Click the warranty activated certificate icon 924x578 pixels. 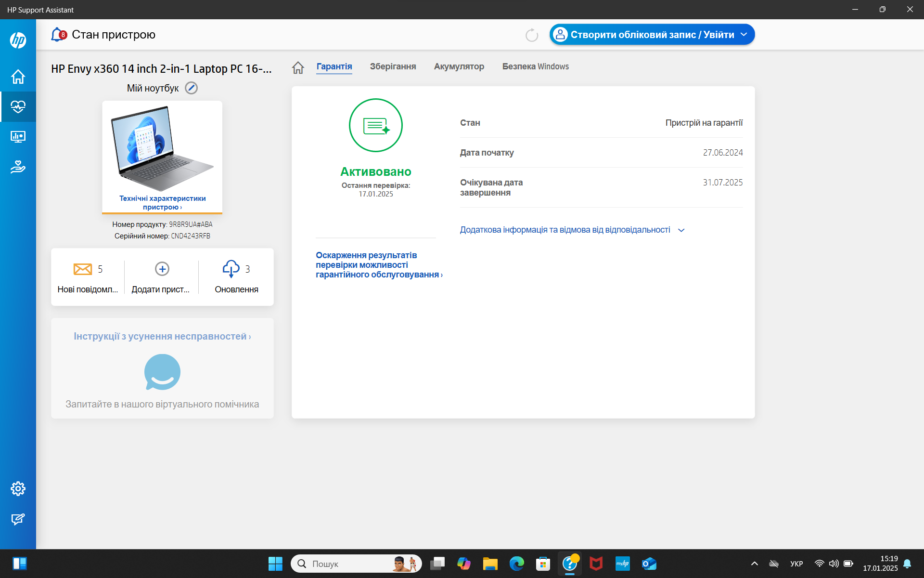click(x=376, y=125)
